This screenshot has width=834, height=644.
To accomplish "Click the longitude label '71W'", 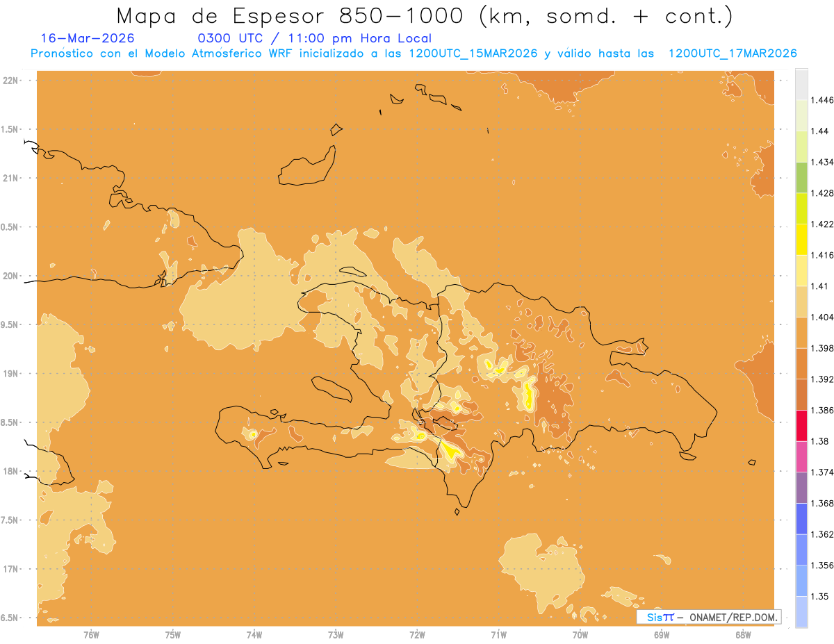I will (498, 634).
